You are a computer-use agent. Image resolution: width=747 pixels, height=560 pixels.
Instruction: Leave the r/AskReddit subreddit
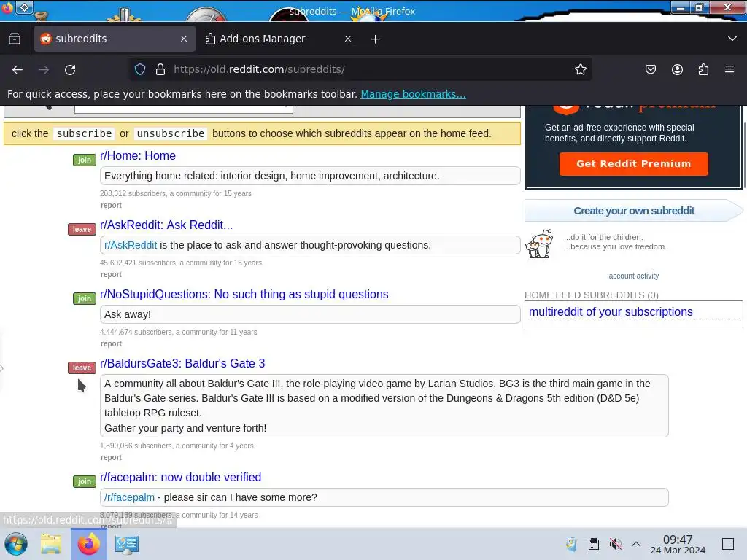[82, 229]
